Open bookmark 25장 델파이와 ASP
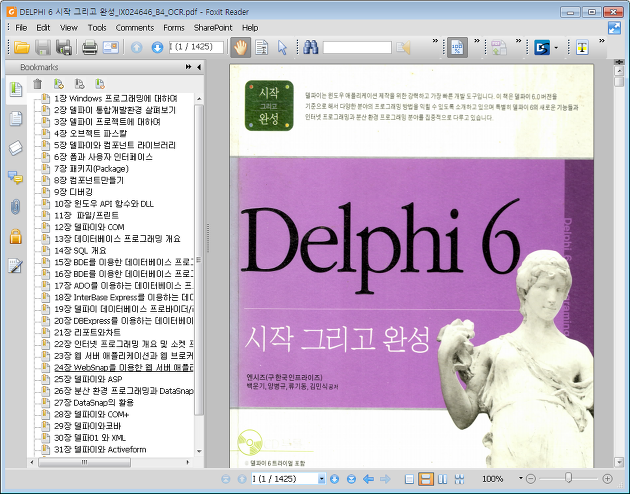The height and width of the screenshot is (494, 630). click(88, 379)
